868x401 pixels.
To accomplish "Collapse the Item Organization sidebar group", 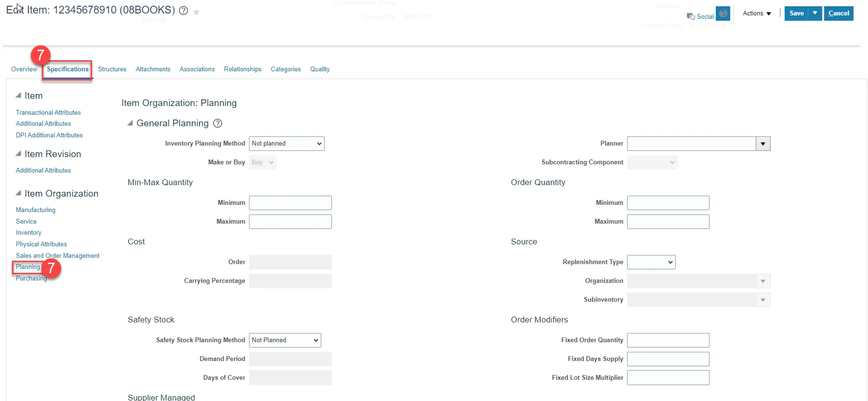I will (x=18, y=193).
